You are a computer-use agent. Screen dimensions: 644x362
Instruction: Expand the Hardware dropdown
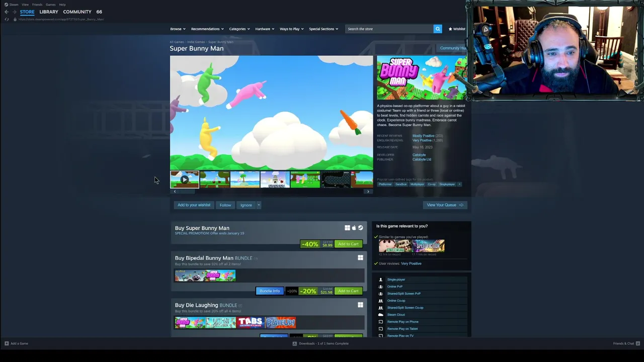[265, 29]
